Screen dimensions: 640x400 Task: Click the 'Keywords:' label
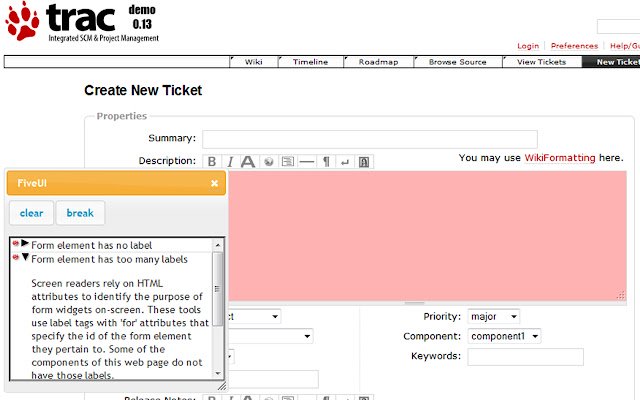point(436,356)
